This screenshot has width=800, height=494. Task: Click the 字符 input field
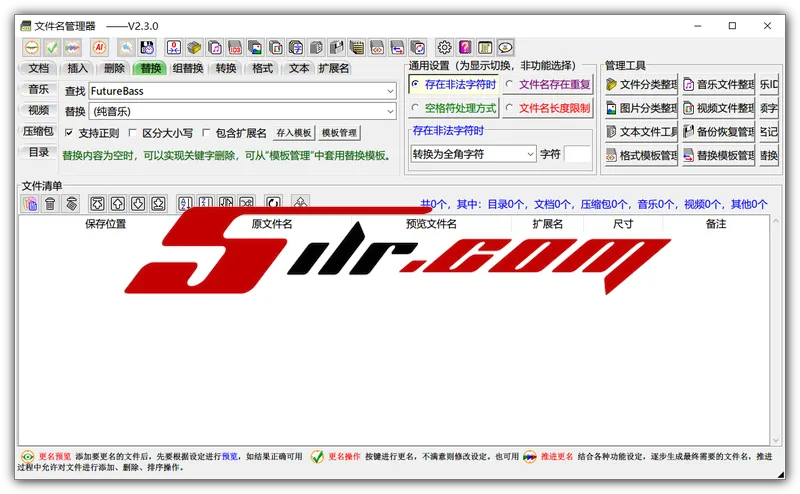point(578,154)
